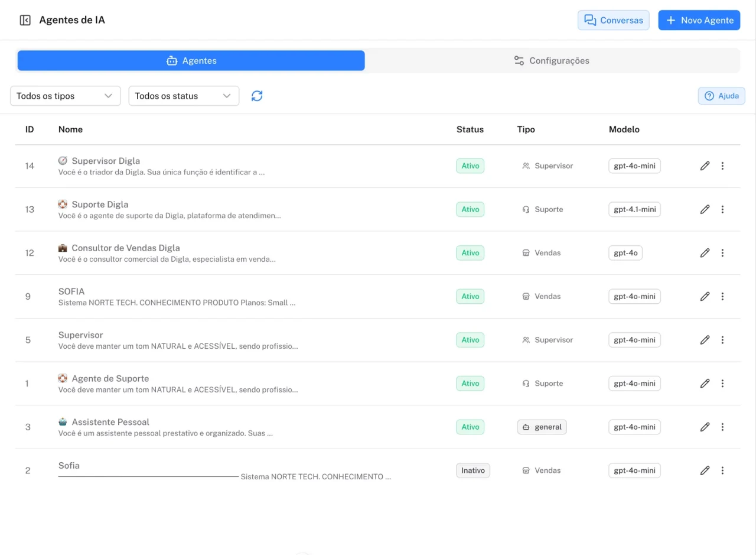This screenshot has width=756, height=555.
Task: Edit the Assistente Pessoal agent
Action: pos(705,427)
